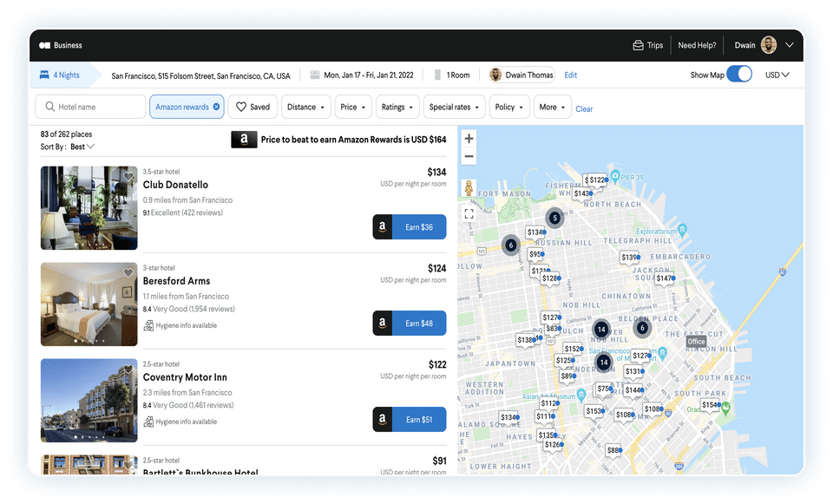Zoom in on the map
The width and height of the screenshot is (833, 504).
(469, 139)
